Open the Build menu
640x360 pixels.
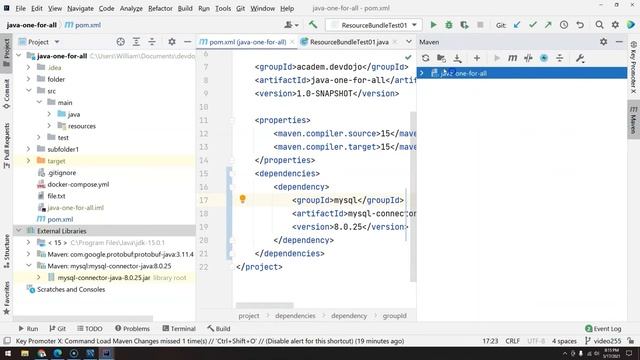(185, 8)
